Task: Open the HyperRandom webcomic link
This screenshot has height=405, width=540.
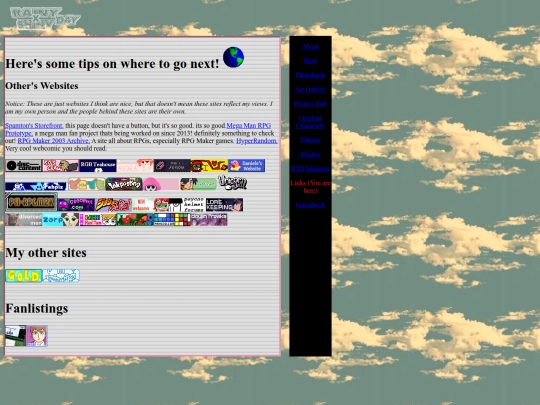Action: point(257,141)
